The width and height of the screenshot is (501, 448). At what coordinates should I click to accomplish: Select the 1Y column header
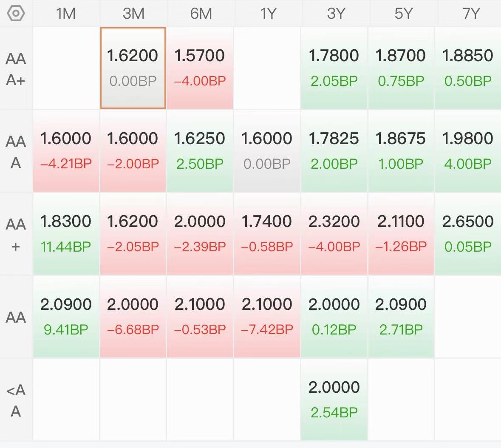point(267,14)
